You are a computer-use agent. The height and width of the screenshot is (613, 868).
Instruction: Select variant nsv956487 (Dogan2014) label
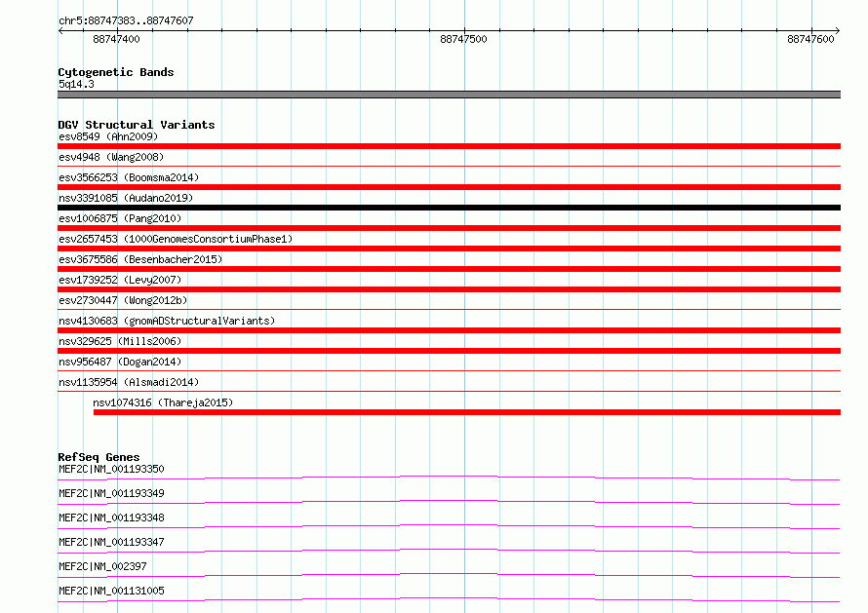(120, 362)
